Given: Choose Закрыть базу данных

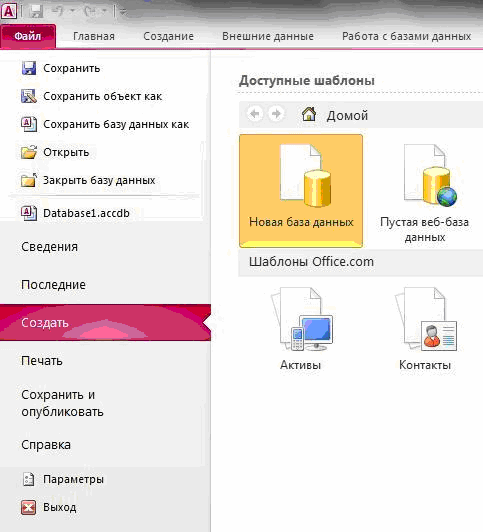Looking at the screenshot, I should coord(99,180).
